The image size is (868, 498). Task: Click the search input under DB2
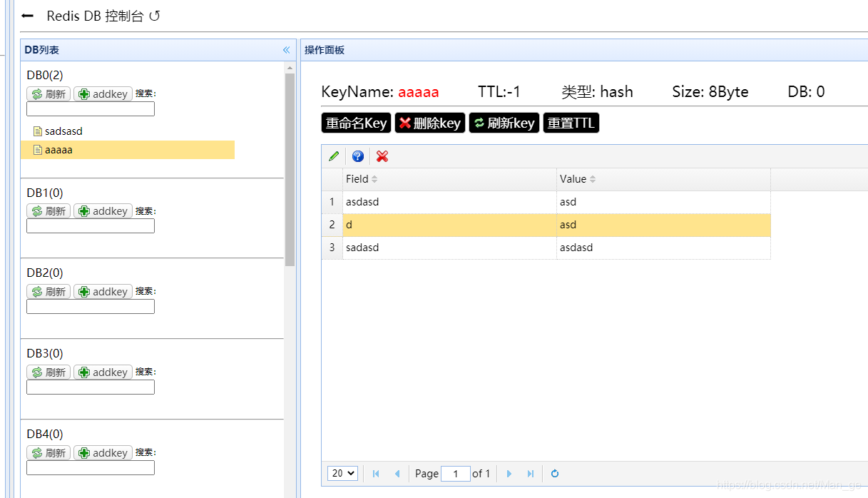pyautogui.click(x=91, y=307)
